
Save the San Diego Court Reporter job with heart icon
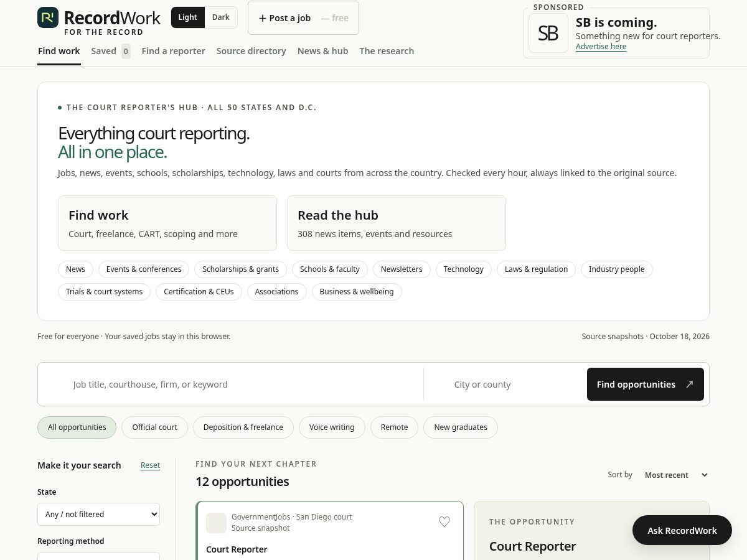pos(444,522)
